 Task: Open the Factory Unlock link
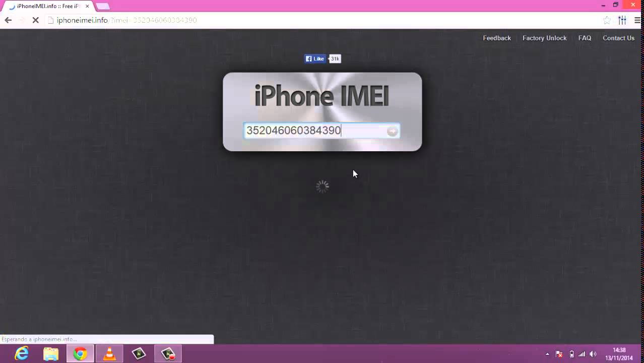(x=544, y=38)
